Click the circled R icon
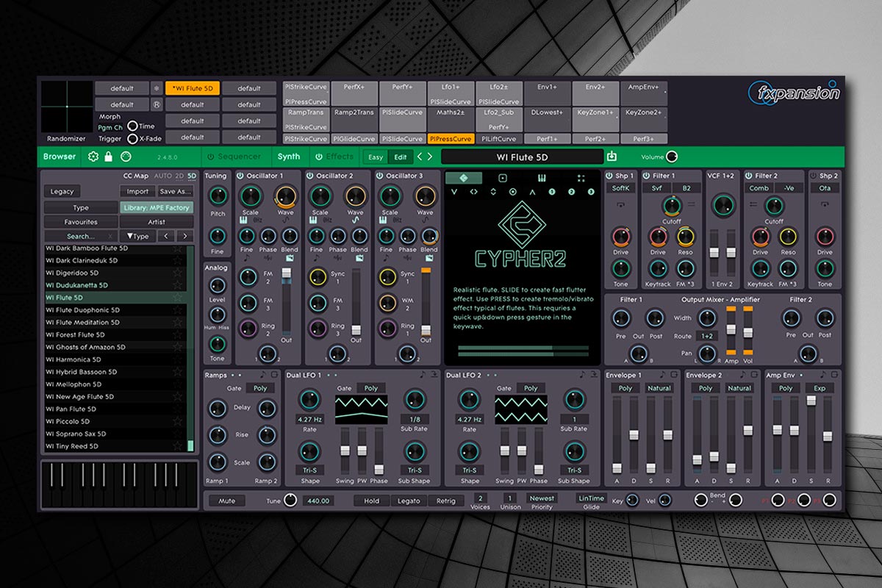Viewport: 882px width, 588px height. [155, 104]
